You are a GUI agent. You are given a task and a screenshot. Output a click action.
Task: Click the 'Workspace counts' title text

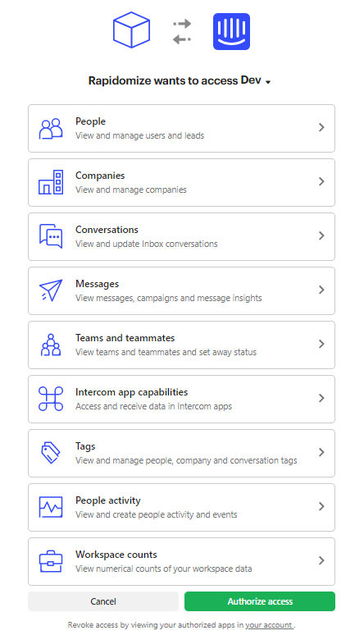pyautogui.click(x=116, y=555)
